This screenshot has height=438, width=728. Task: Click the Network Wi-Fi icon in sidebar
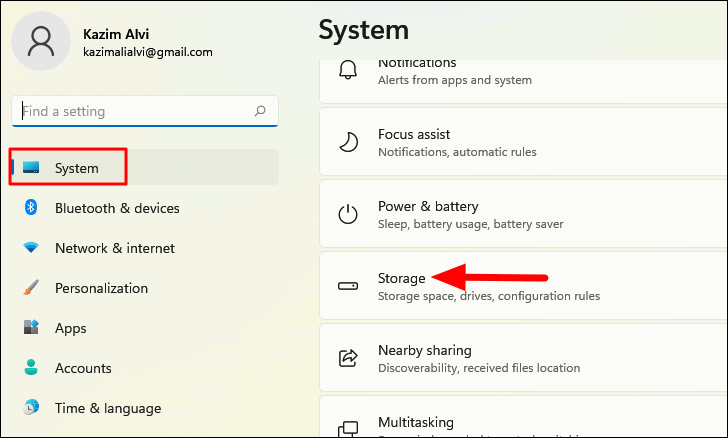(31, 247)
